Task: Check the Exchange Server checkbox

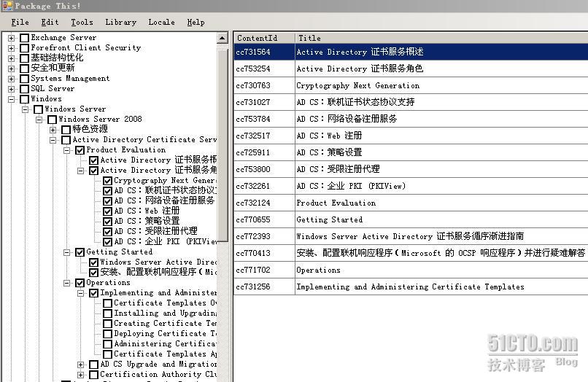Action: 25,38
